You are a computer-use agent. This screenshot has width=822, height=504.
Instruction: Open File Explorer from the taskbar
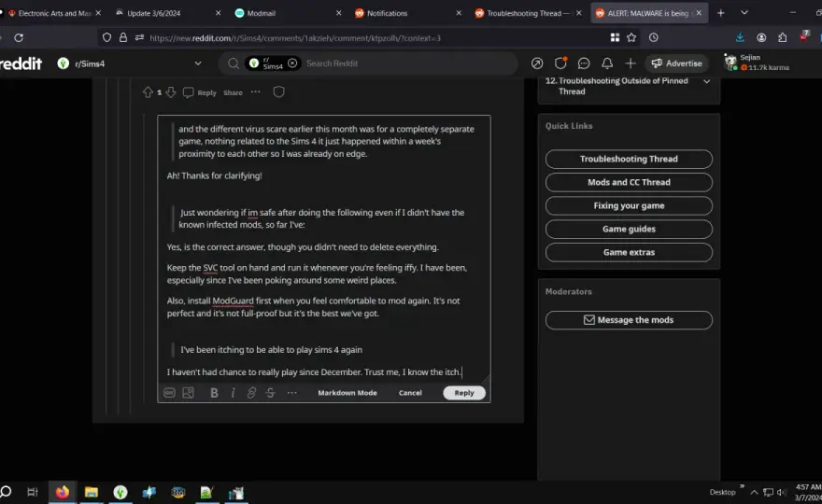(x=92, y=492)
